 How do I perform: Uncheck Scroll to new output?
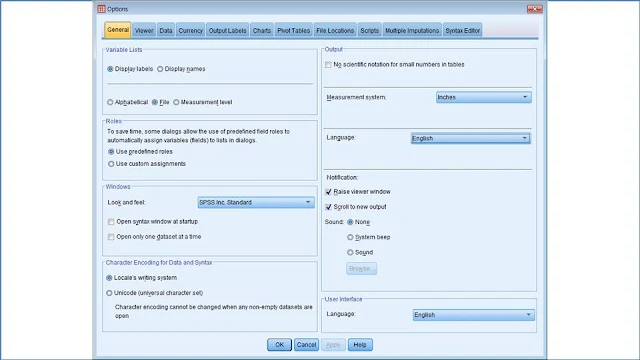[328, 207]
